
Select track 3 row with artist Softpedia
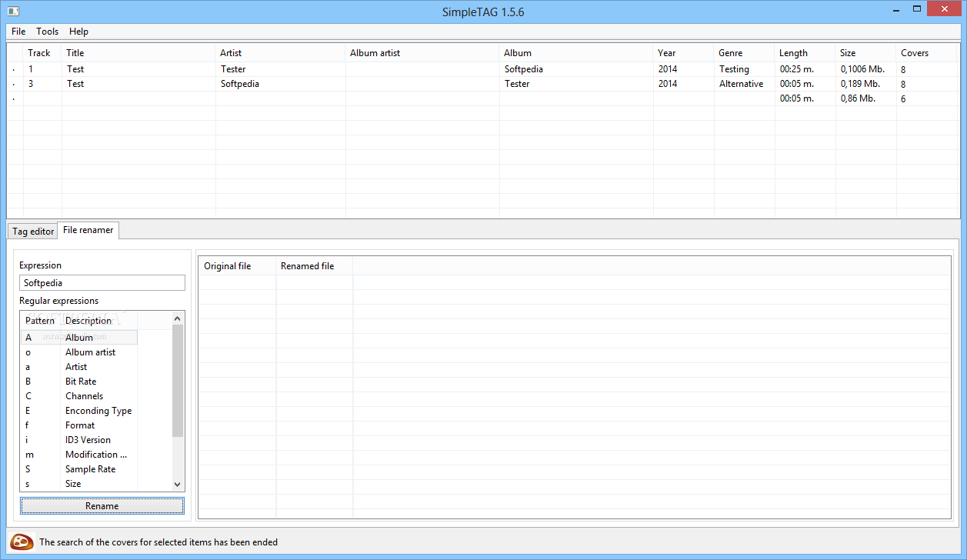click(x=483, y=84)
